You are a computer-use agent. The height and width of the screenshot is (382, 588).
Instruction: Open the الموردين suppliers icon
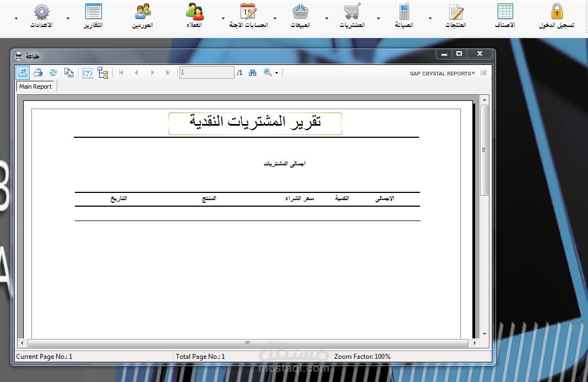click(143, 11)
